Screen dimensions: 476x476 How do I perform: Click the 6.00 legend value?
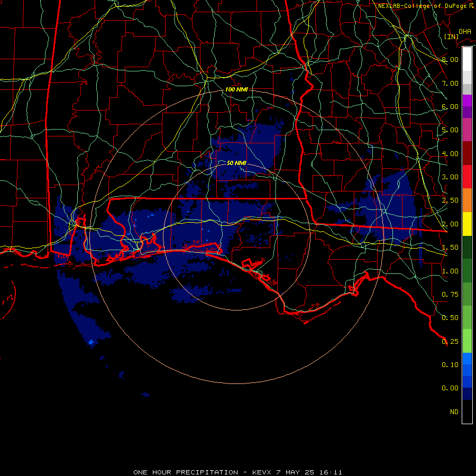coord(450,106)
